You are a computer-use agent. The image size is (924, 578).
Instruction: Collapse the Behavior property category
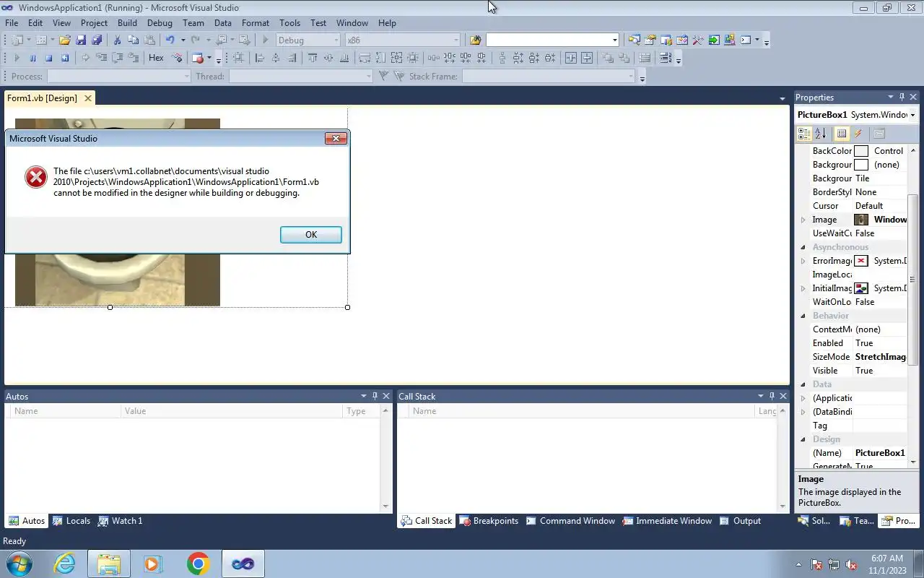pyautogui.click(x=803, y=316)
